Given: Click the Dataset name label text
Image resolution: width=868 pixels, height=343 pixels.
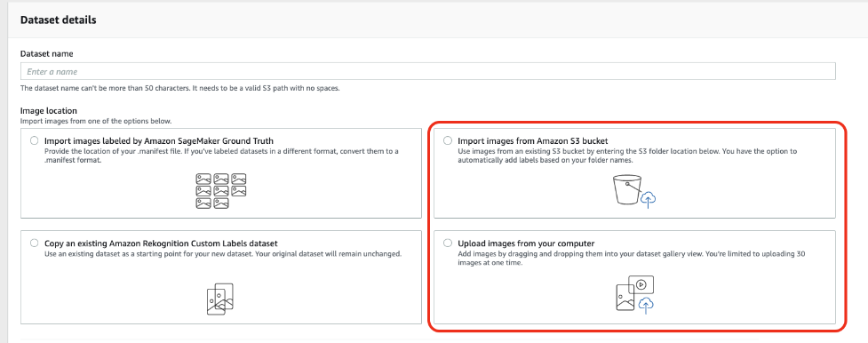Looking at the screenshot, I should point(47,53).
